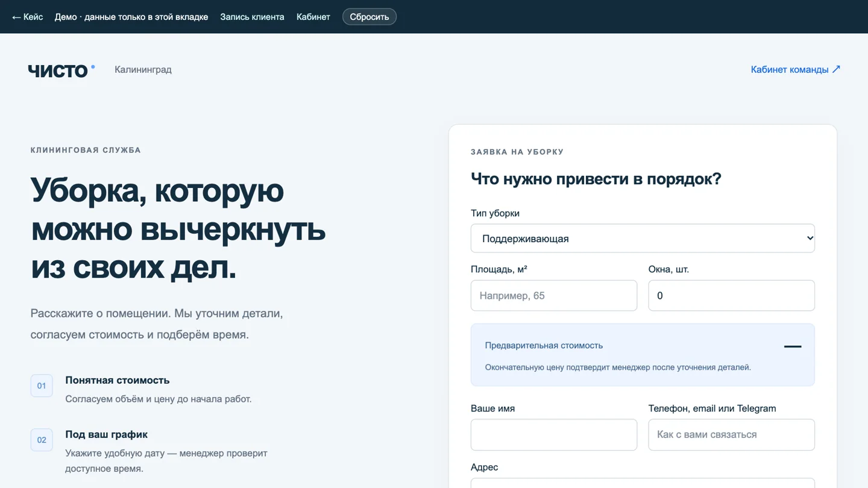
Task: Click the Сбросить button
Action: coord(370,17)
